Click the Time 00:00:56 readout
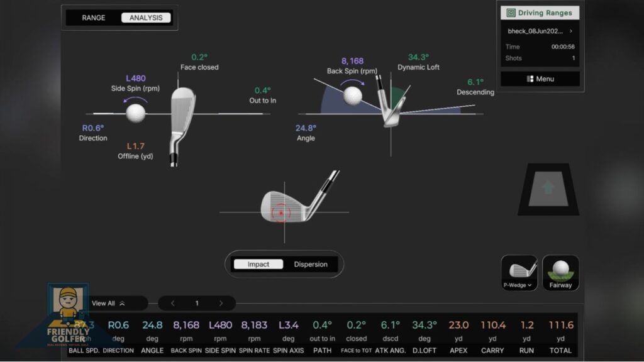 pyautogui.click(x=540, y=47)
